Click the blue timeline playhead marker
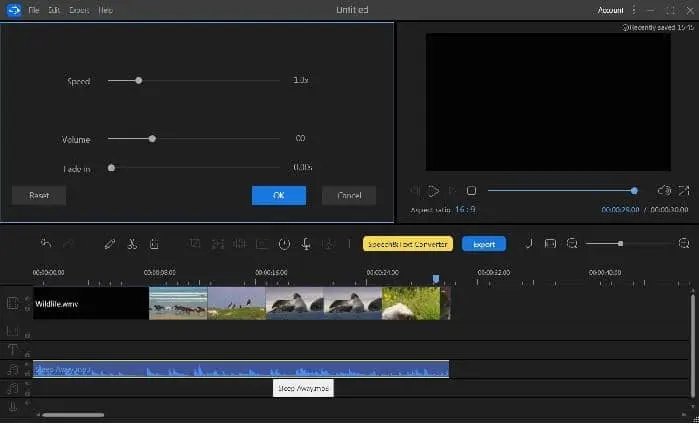Image resolution: width=699 pixels, height=424 pixels. pos(436,279)
